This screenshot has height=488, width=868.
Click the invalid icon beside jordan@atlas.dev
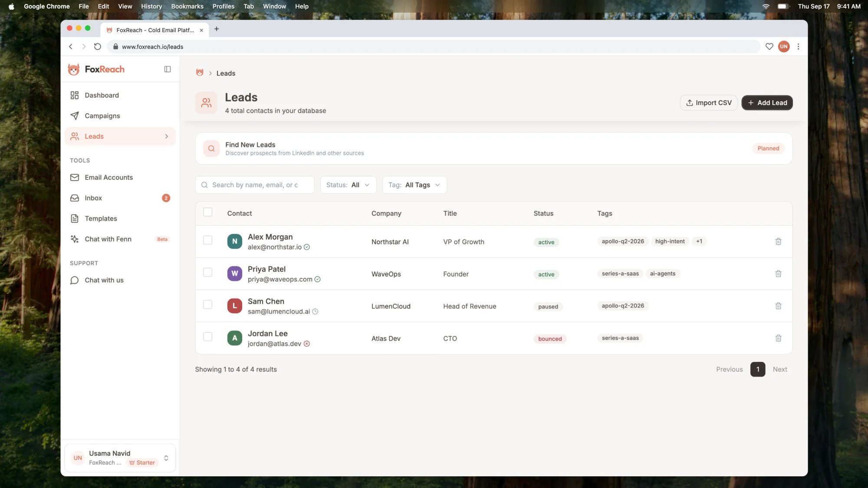click(307, 344)
